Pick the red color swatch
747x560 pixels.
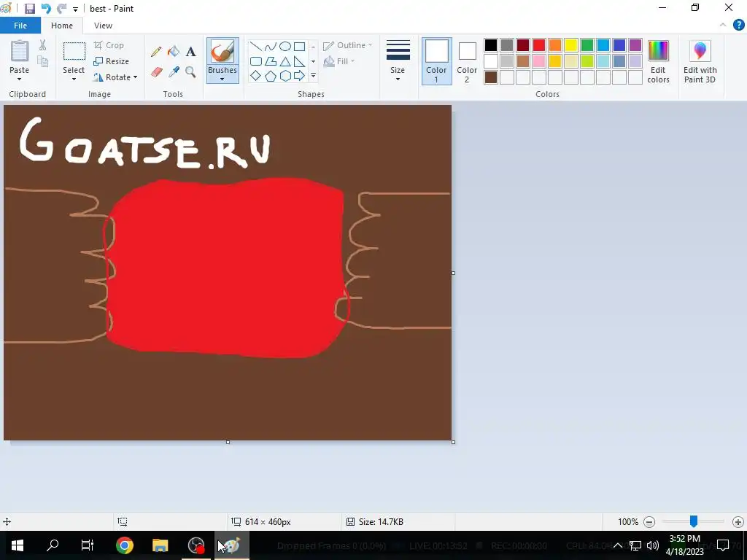click(539, 45)
